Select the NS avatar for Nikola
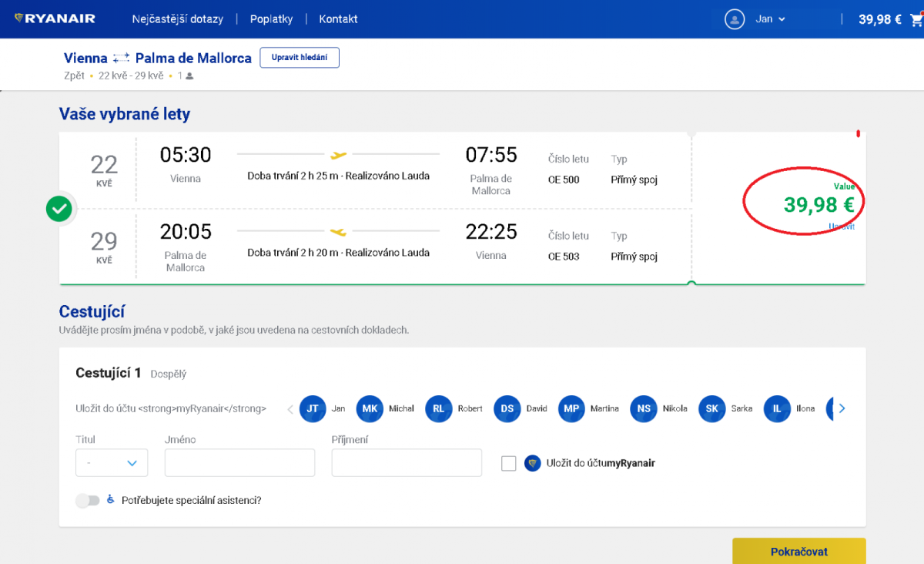This screenshot has width=924, height=564. pyautogui.click(x=643, y=408)
